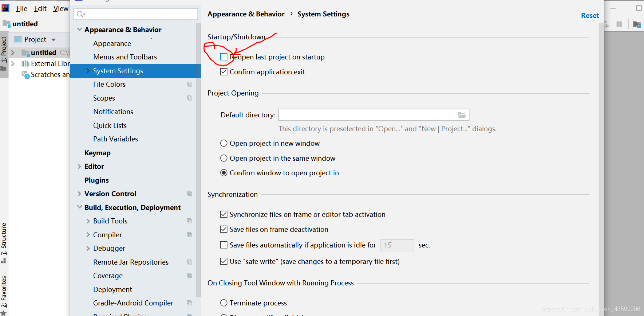Open Path Variables settings page

point(115,139)
